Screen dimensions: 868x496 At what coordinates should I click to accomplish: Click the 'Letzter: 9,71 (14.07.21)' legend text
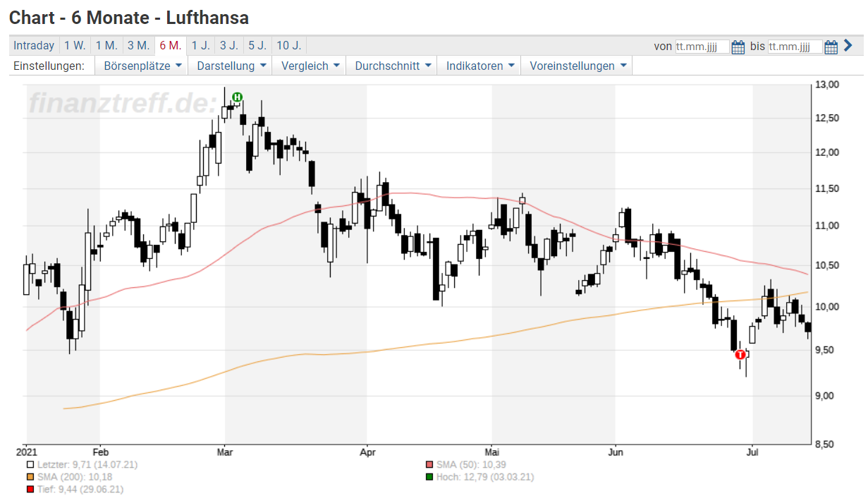[x=87, y=464]
